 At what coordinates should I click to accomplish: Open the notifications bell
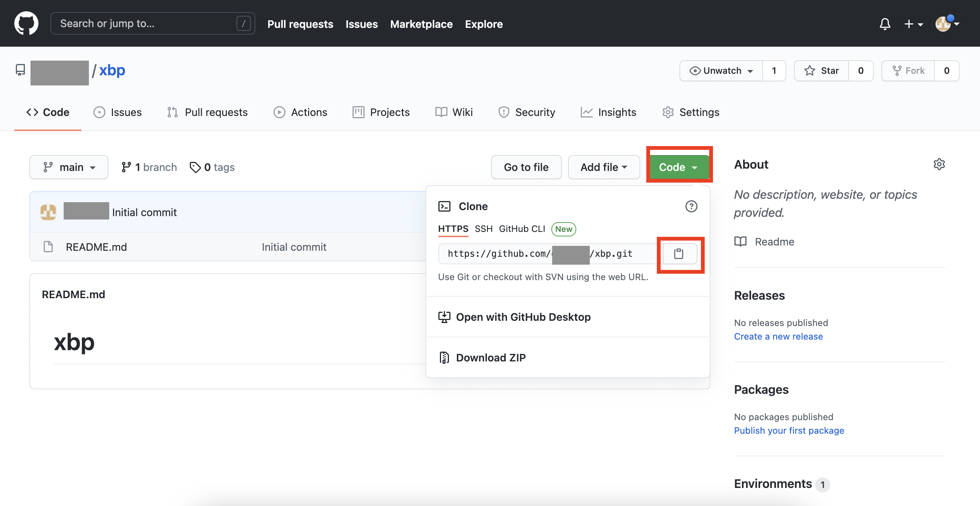pyautogui.click(x=884, y=24)
